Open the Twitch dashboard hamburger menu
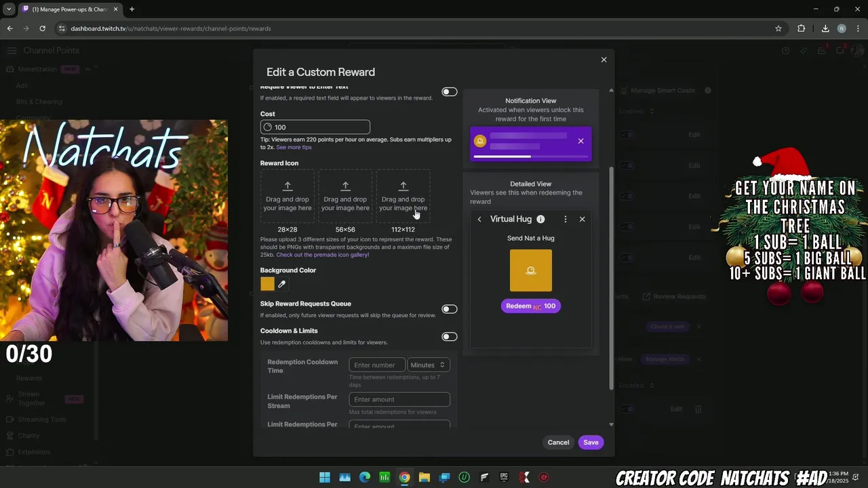The image size is (868, 488). pos(12,50)
